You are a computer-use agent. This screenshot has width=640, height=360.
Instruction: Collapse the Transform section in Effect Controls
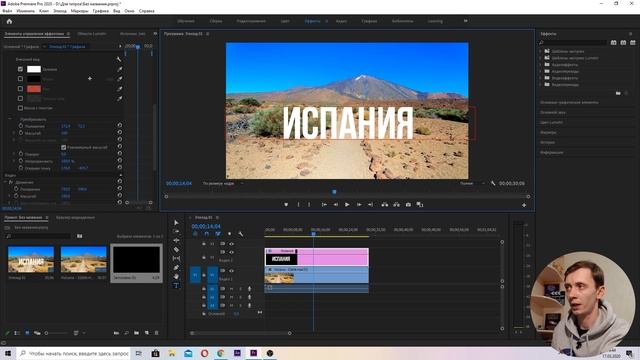click(9, 119)
